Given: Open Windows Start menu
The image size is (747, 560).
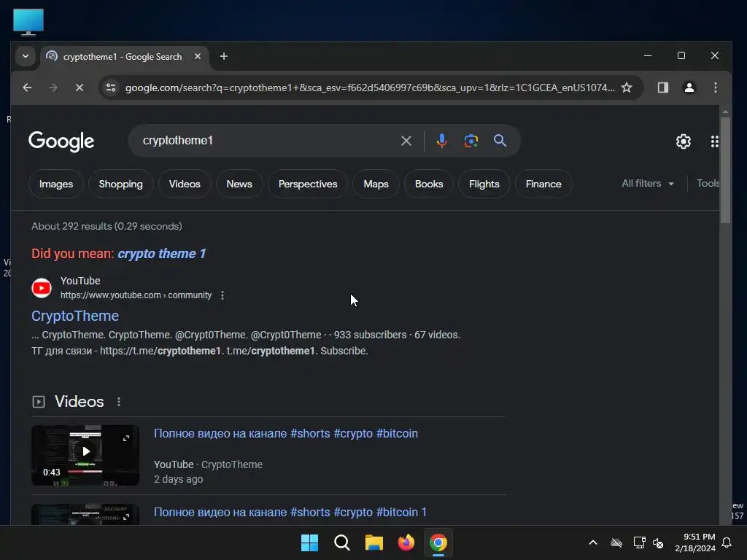Looking at the screenshot, I should click(x=309, y=542).
